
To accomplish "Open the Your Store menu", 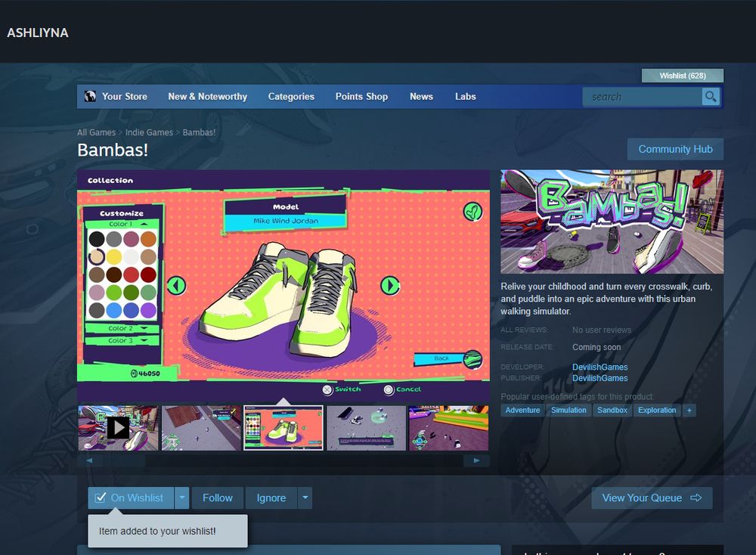I will (x=125, y=97).
